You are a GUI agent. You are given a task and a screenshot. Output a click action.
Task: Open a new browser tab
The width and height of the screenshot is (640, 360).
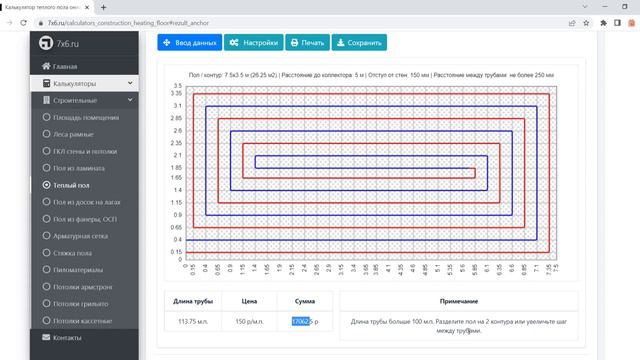(x=103, y=7)
